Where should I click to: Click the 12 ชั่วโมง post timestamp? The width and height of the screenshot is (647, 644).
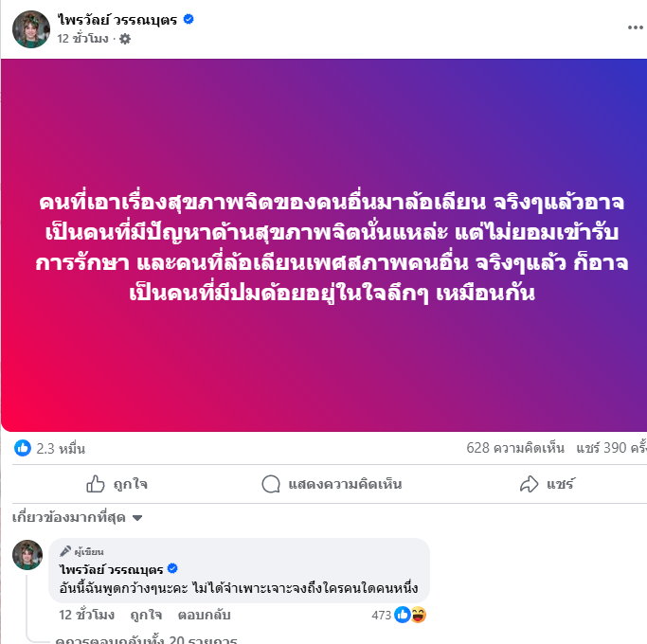[82, 39]
